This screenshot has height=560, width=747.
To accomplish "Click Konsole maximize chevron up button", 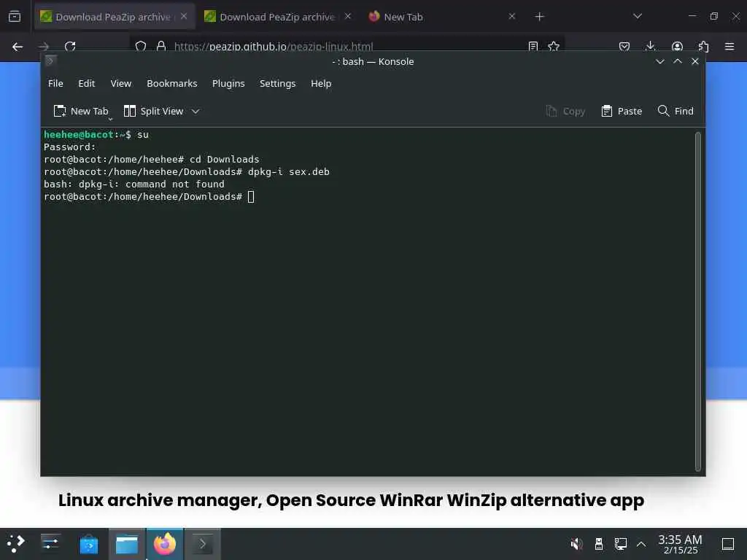I will coord(678,61).
